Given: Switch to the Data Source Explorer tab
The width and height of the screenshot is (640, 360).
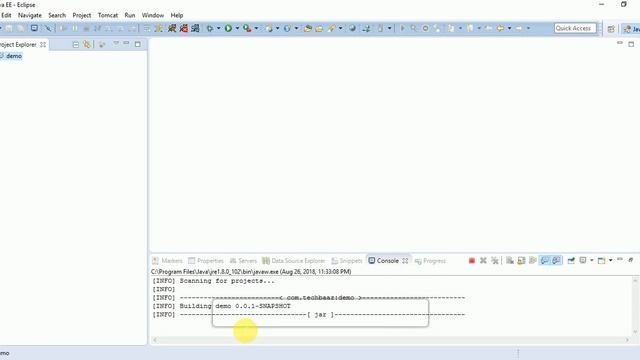Looking at the screenshot, I should 294,260.
